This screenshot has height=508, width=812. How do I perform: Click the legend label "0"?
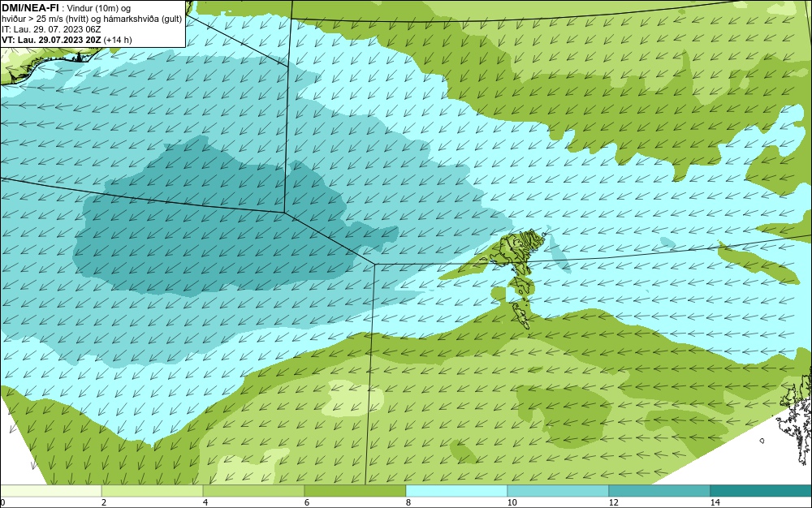point(2,502)
